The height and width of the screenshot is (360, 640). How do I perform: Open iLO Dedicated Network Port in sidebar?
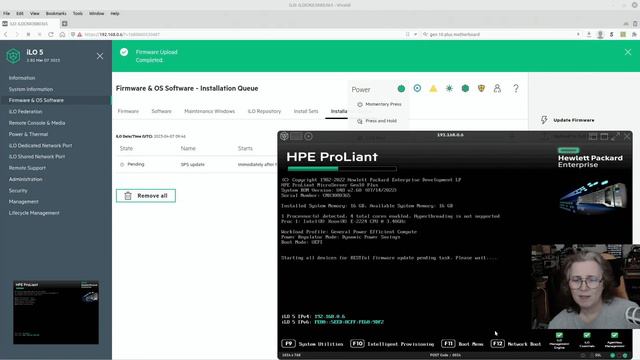pos(40,145)
